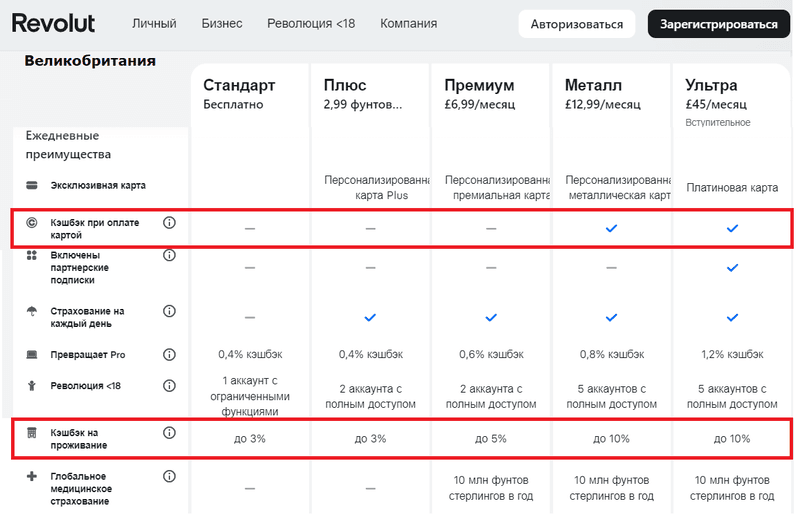Viewport: 800px width, 517px height.
Task: Select the Плюс plan header
Action: click(345, 85)
